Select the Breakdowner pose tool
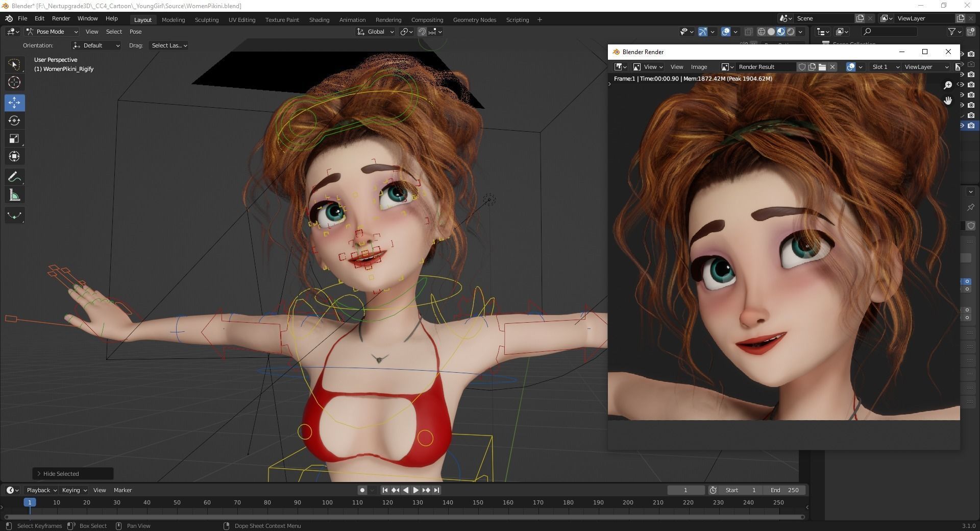This screenshot has height=531, width=980. point(14,215)
